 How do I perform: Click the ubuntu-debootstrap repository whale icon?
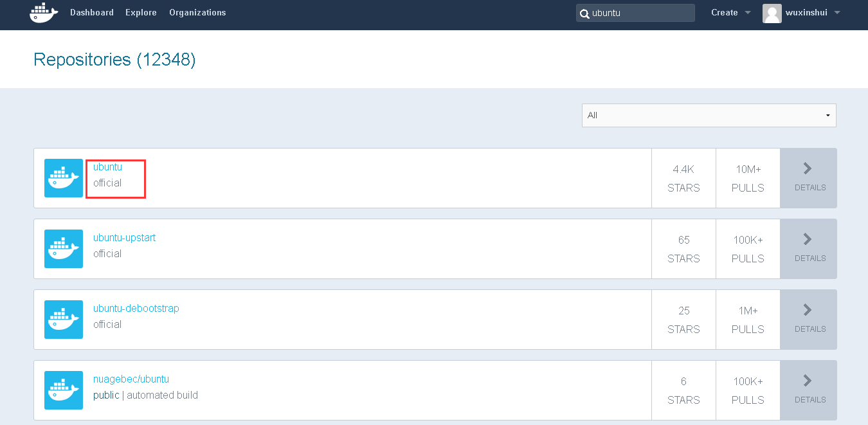tap(64, 320)
